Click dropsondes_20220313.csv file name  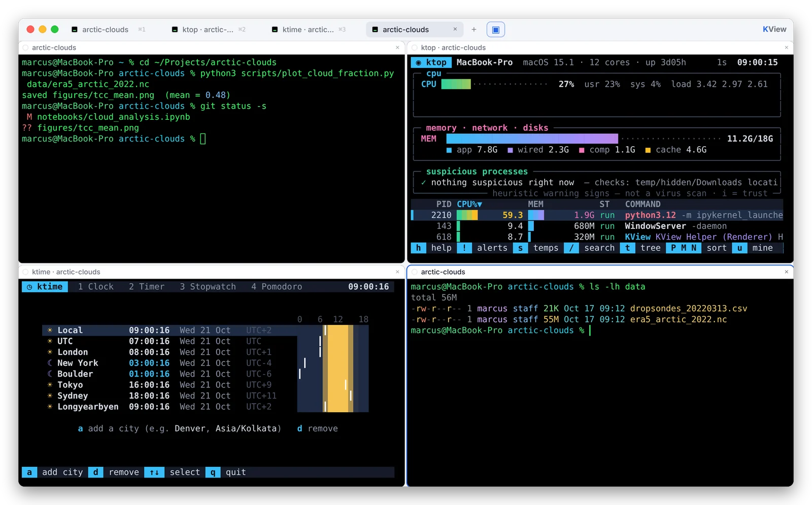point(689,309)
